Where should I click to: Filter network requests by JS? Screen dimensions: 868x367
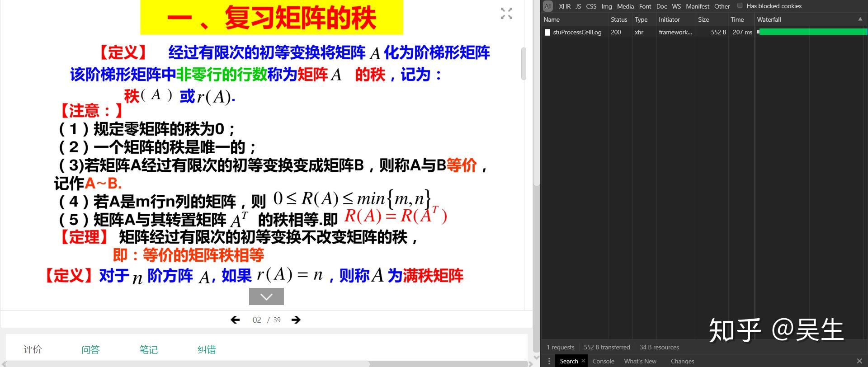coord(578,6)
